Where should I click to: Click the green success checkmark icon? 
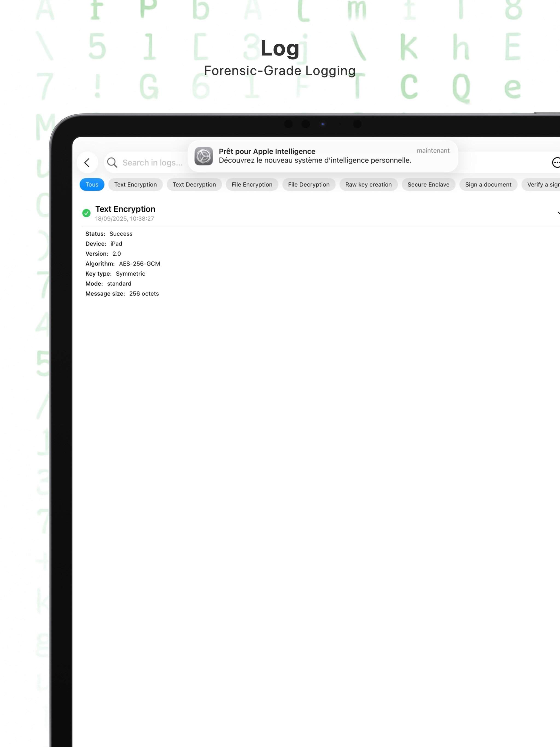click(86, 213)
